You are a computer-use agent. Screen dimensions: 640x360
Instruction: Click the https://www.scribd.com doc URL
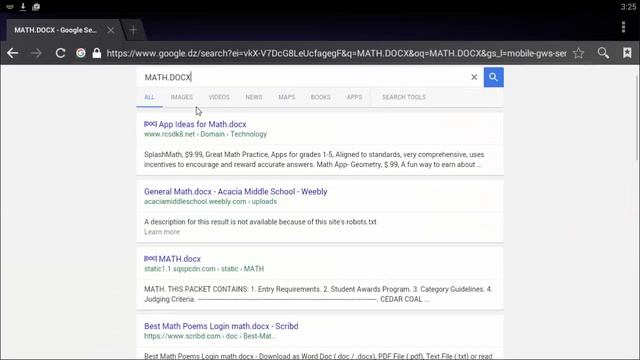210,336
